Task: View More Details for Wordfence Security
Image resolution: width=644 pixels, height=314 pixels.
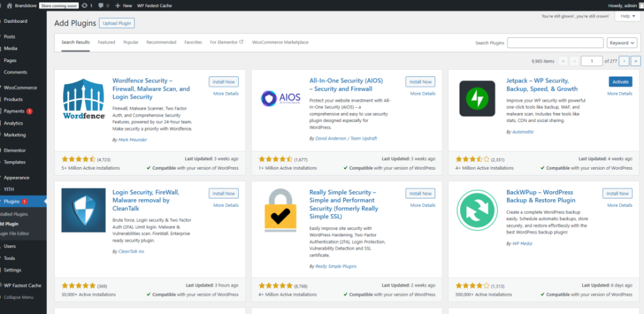Action: (x=226, y=94)
